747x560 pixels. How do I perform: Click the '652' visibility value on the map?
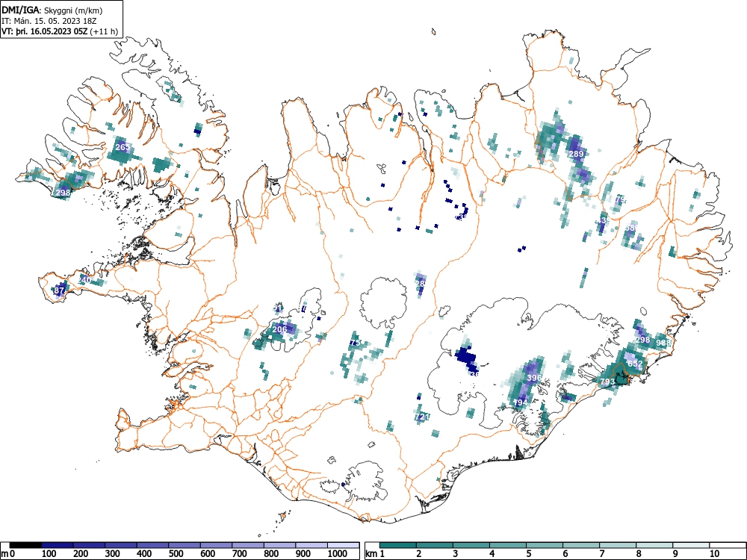point(635,364)
